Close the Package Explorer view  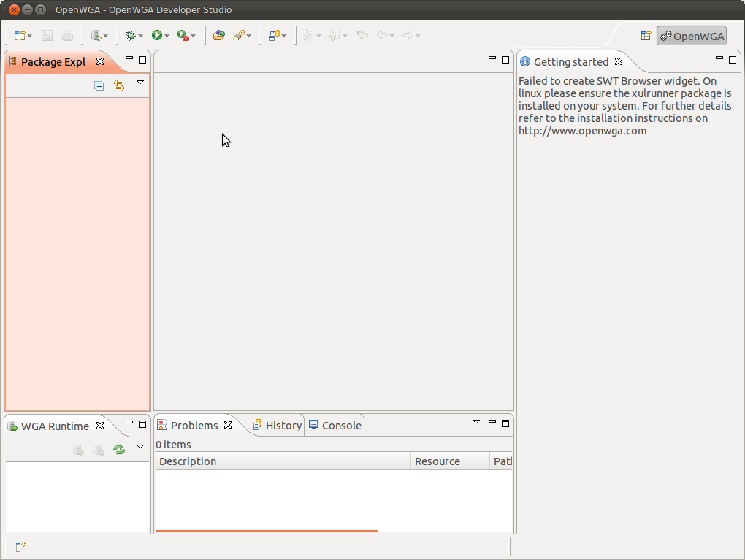point(100,61)
